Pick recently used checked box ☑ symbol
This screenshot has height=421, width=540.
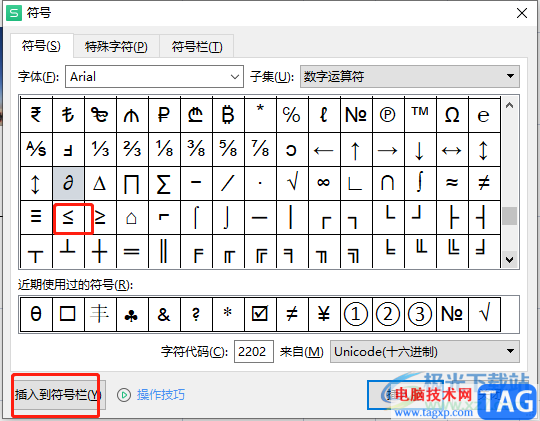coord(260,314)
